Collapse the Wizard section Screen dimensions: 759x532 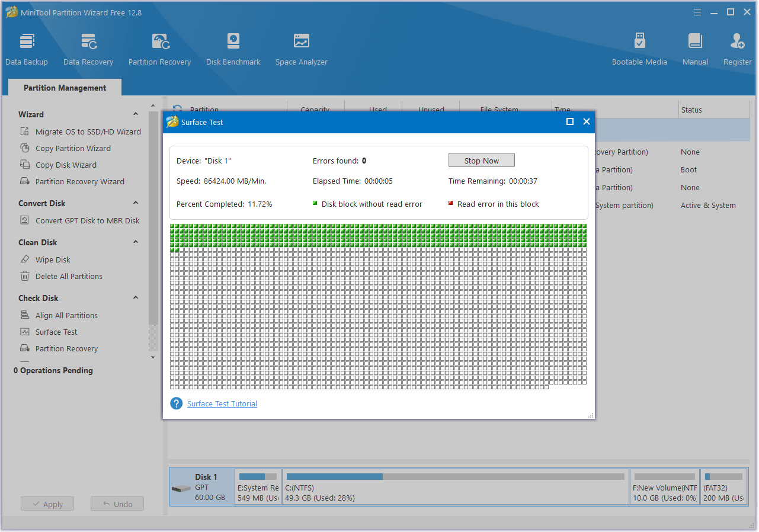[x=135, y=114]
